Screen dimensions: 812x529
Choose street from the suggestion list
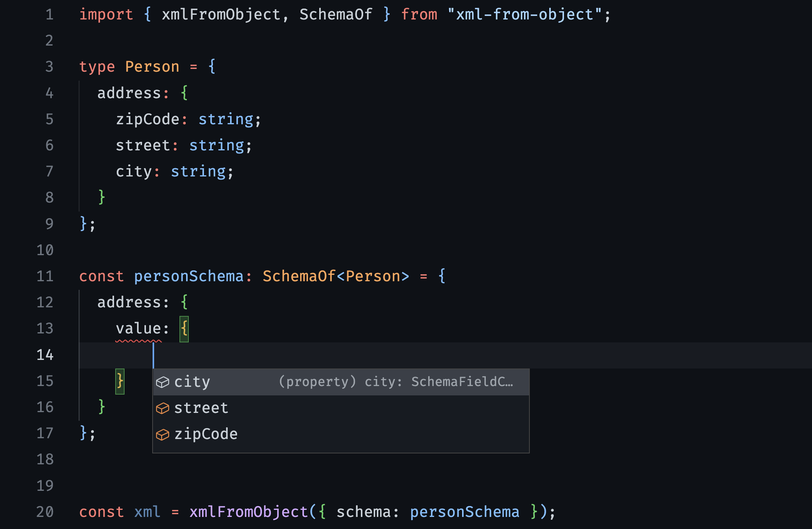click(x=201, y=408)
